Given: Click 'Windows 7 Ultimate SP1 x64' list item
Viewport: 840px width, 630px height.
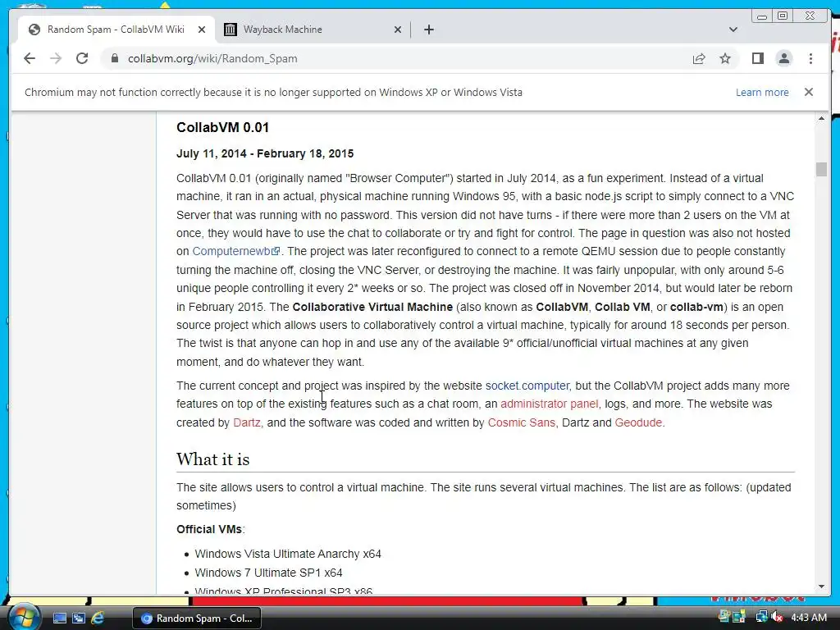Looking at the screenshot, I should 268,573.
